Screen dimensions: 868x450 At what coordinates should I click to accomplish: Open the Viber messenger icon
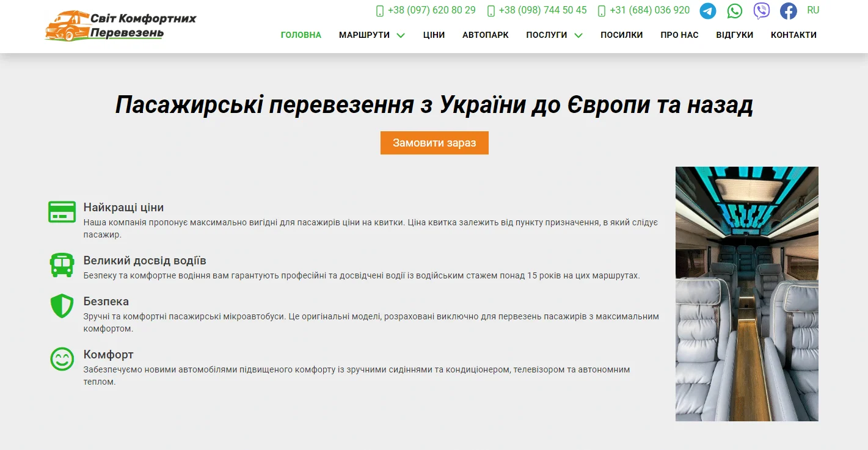pos(762,11)
